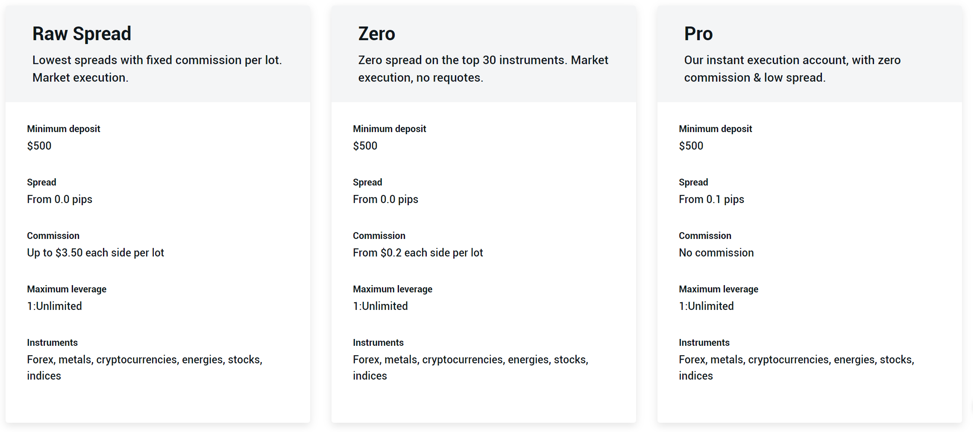Click Raw Spread's $500 minimum deposit value
The width and height of the screenshot is (980, 442).
pos(39,146)
